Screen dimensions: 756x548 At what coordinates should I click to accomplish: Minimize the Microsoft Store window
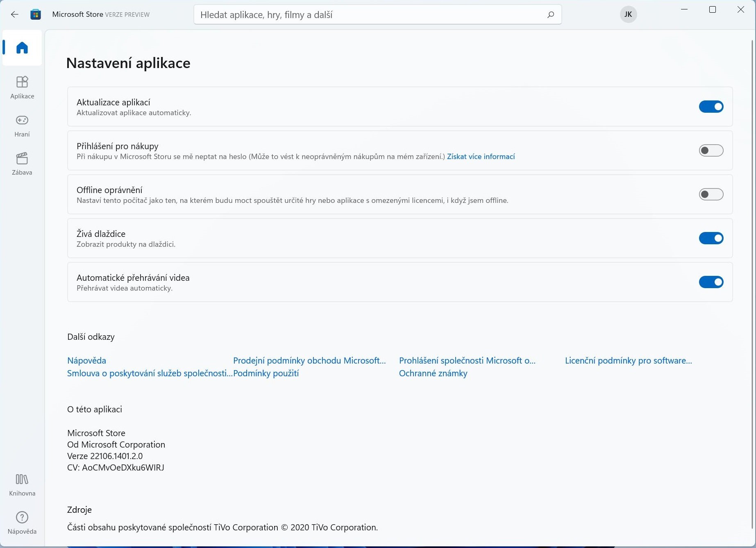(684, 9)
